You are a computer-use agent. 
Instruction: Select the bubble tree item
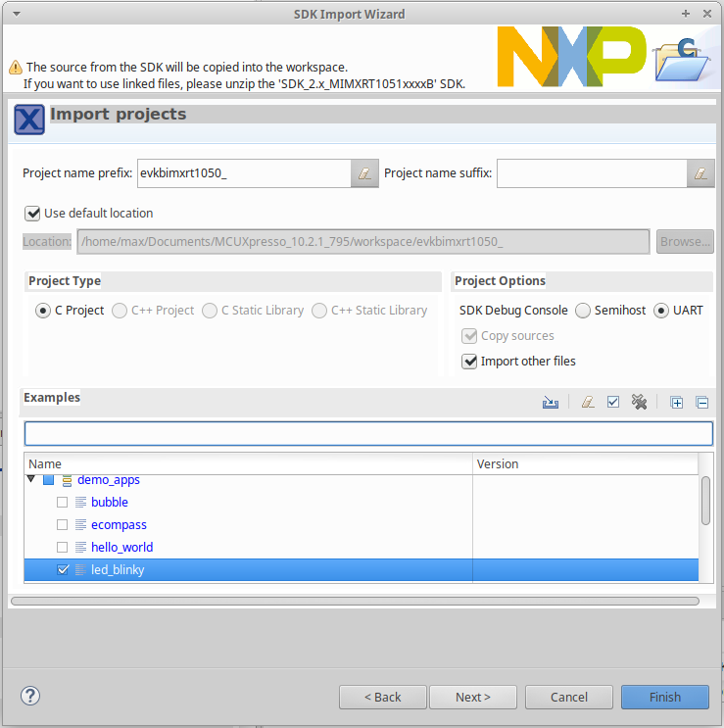(x=110, y=503)
